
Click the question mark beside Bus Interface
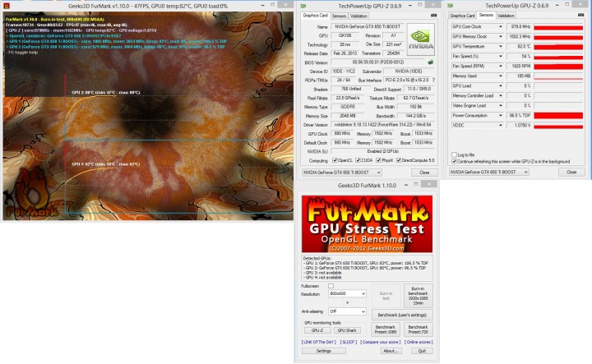[433, 80]
